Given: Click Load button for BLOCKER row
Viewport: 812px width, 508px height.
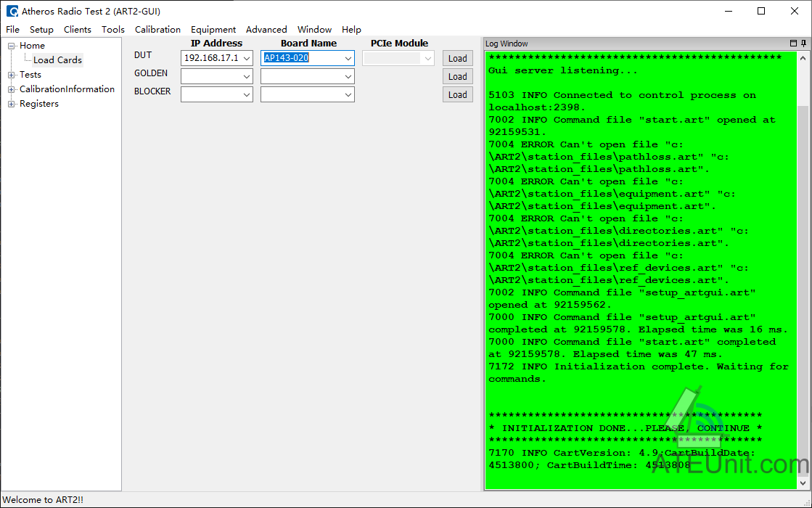Looking at the screenshot, I should pyautogui.click(x=458, y=95).
